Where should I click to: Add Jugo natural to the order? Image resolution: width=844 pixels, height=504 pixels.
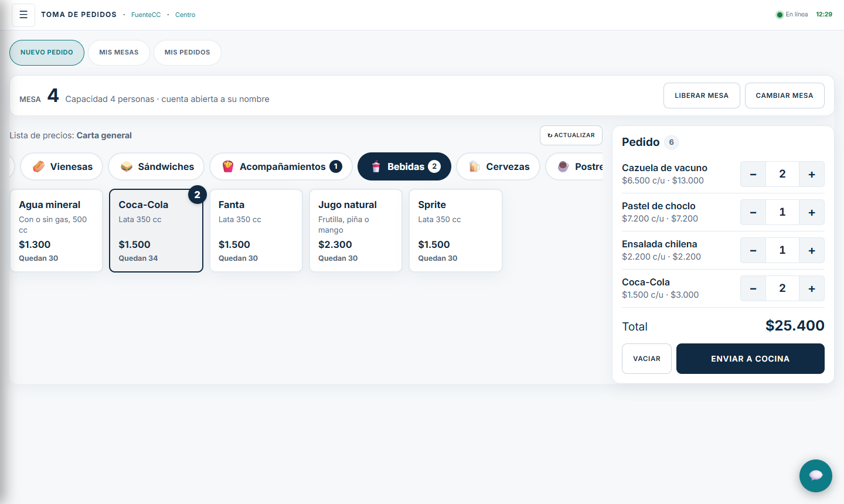pyautogui.click(x=356, y=231)
